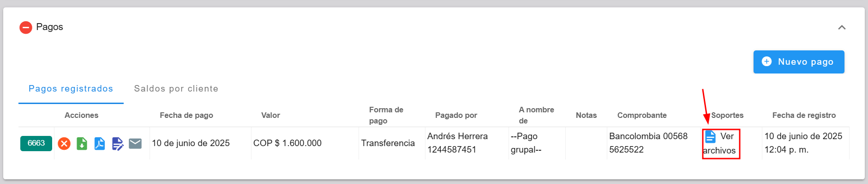Open the blue file icon under Soportes
The width and height of the screenshot is (868, 184).
(710, 137)
